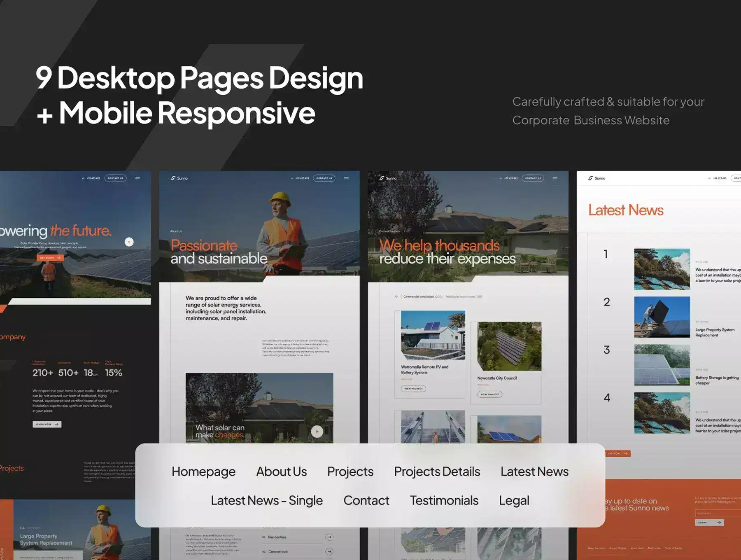This screenshot has width=741, height=560.
Task: Select the Residential Installations filter tab
Action: click(464, 296)
